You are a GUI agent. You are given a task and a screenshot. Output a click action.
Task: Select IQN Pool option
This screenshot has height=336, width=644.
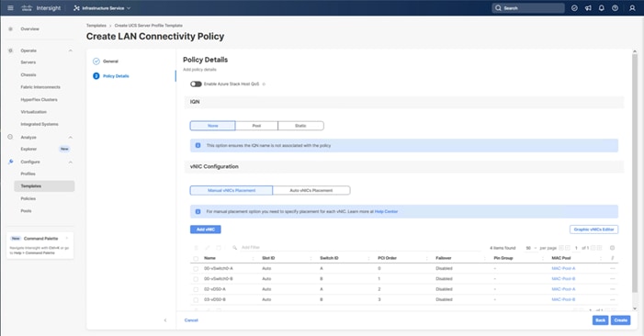click(x=256, y=126)
